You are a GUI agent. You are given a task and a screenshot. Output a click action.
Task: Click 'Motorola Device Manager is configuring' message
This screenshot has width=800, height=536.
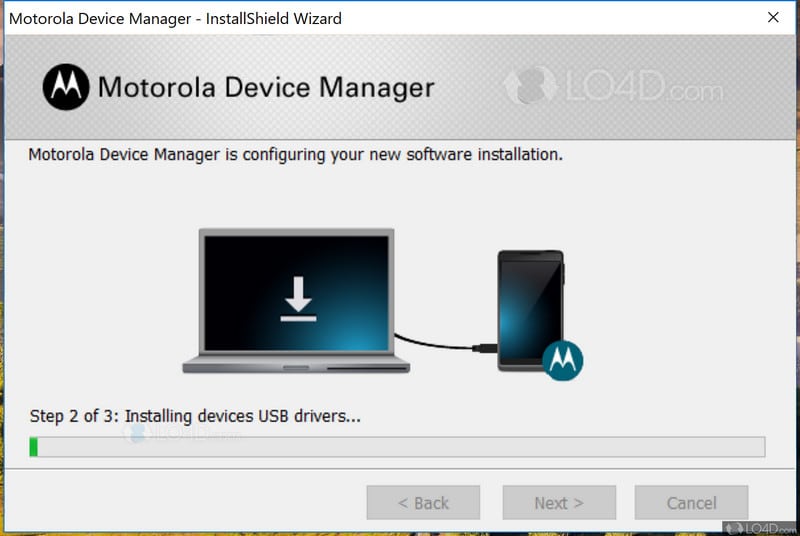pyautogui.click(x=295, y=155)
